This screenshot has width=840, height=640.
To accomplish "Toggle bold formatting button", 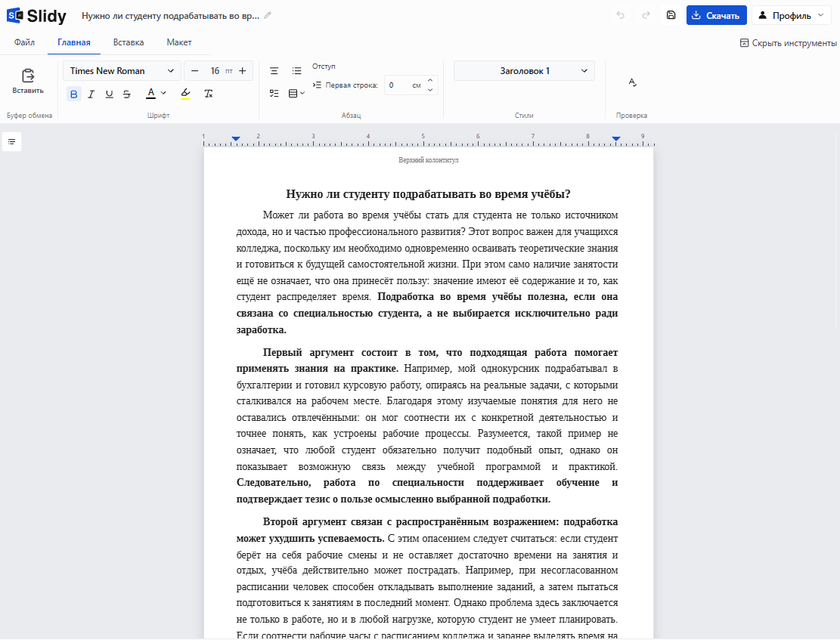I will click(x=74, y=94).
